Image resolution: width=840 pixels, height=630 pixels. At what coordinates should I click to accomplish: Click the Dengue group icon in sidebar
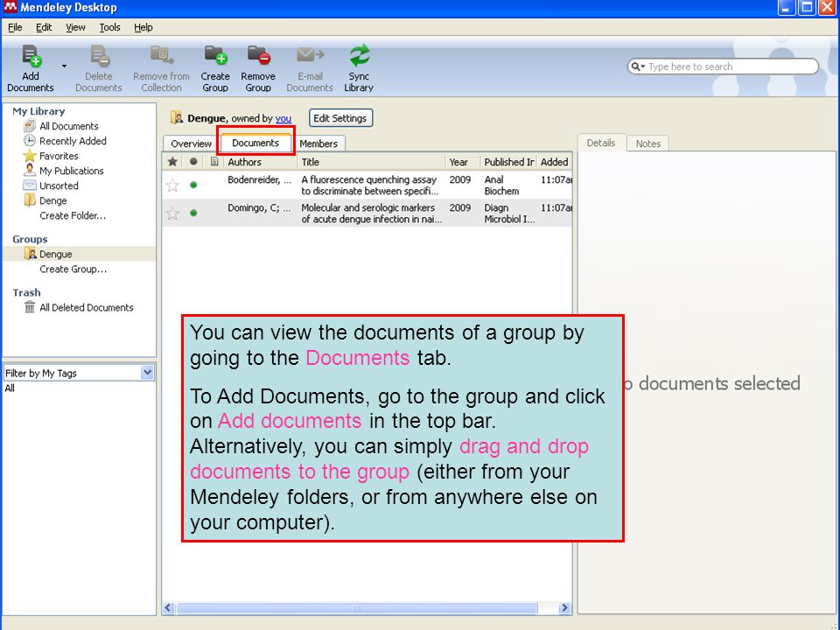31,254
